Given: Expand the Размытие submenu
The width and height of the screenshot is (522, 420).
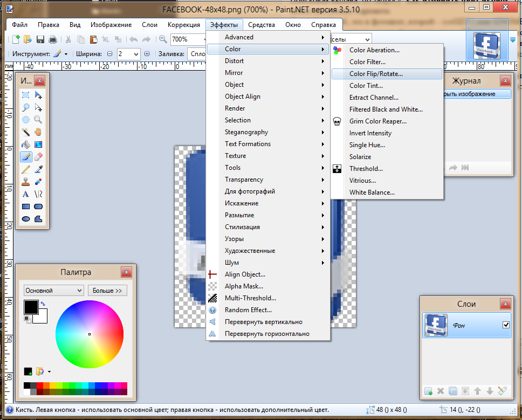Looking at the screenshot, I should click(x=267, y=215).
